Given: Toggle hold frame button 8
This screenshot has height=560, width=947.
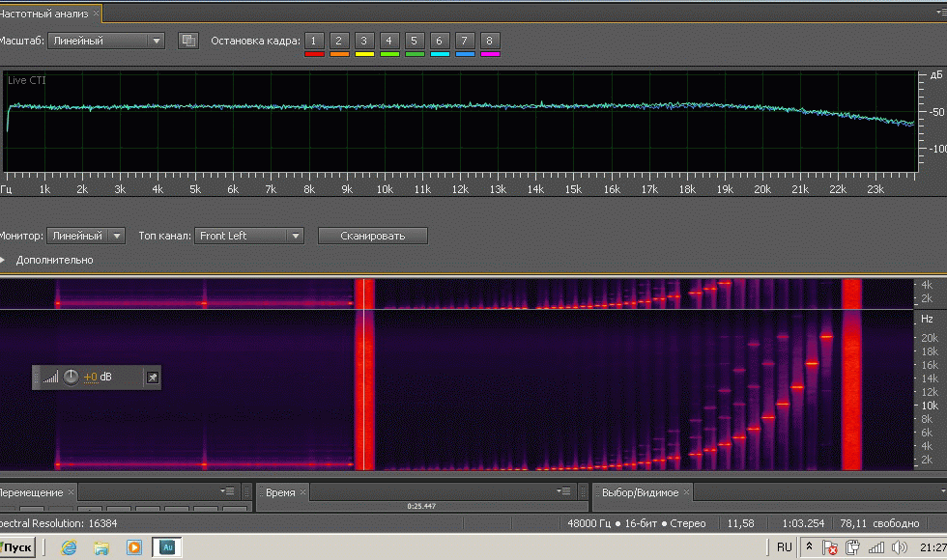Looking at the screenshot, I should click(490, 41).
